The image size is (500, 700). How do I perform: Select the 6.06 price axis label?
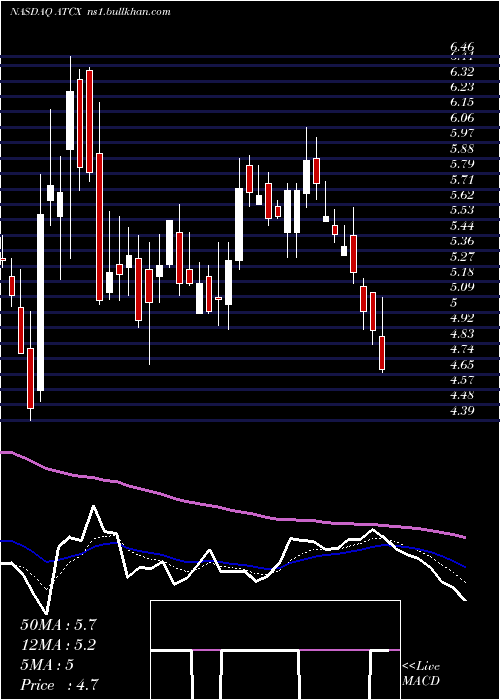point(462,118)
